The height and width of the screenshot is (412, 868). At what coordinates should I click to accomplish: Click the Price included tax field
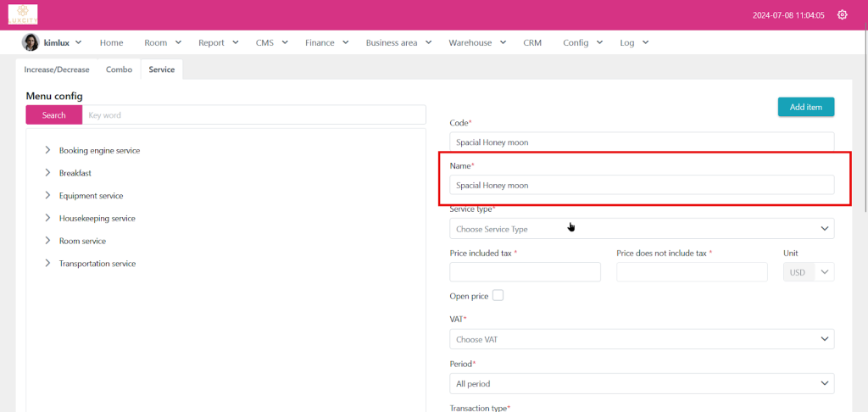(x=525, y=272)
